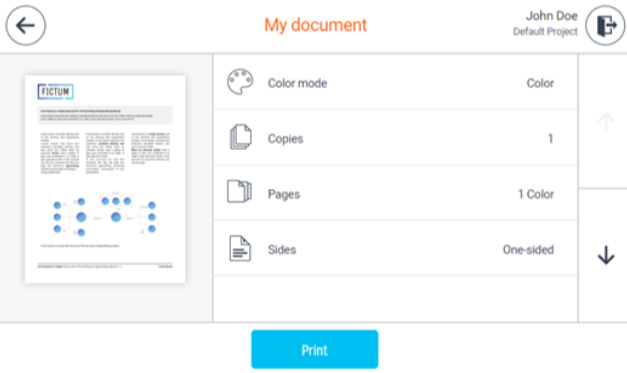Screen dimensions: 627x373
Task: Change the One-sided value
Action: pos(528,250)
